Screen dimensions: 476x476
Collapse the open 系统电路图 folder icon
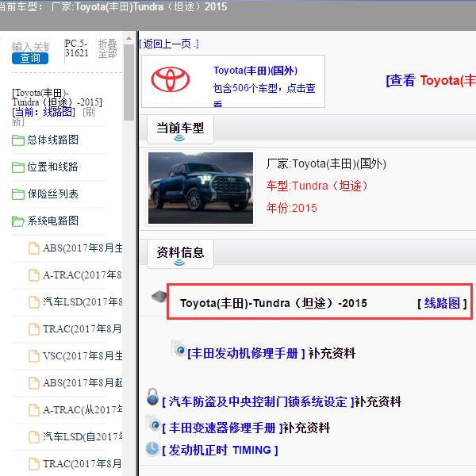coord(18,221)
